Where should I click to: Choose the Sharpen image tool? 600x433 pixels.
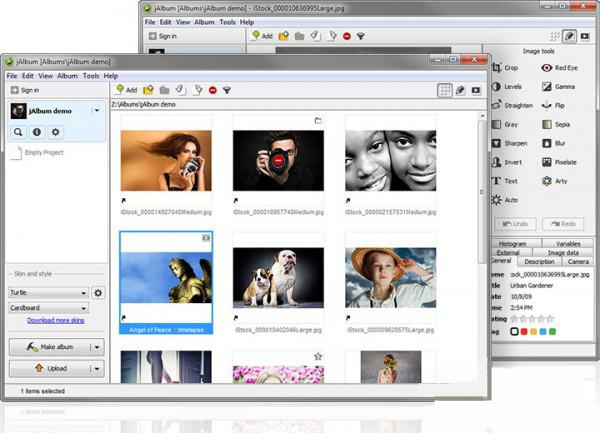(x=513, y=143)
